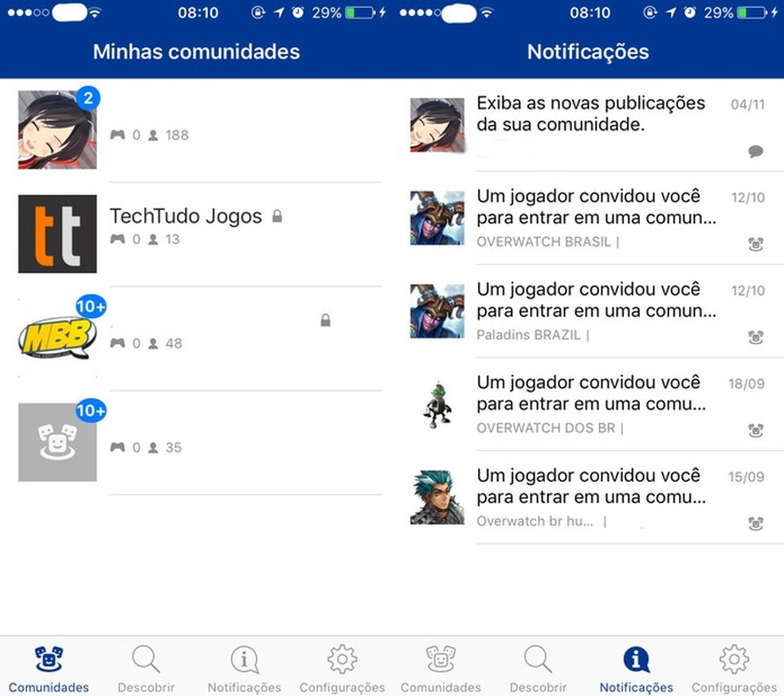Open the Exiba as novas publicações notification
The width and height of the screenshot is (784, 696).
[590, 115]
